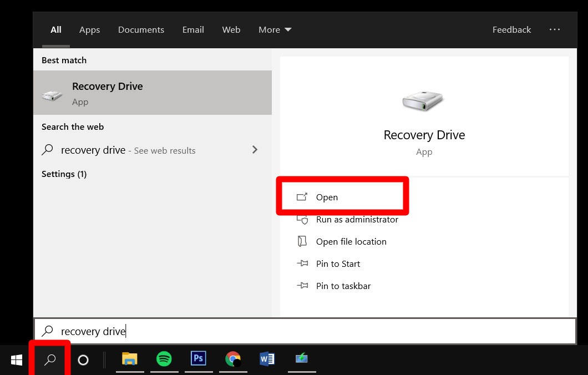Open File Explorer from the taskbar
The image size is (588, 375).
(130, 359)
